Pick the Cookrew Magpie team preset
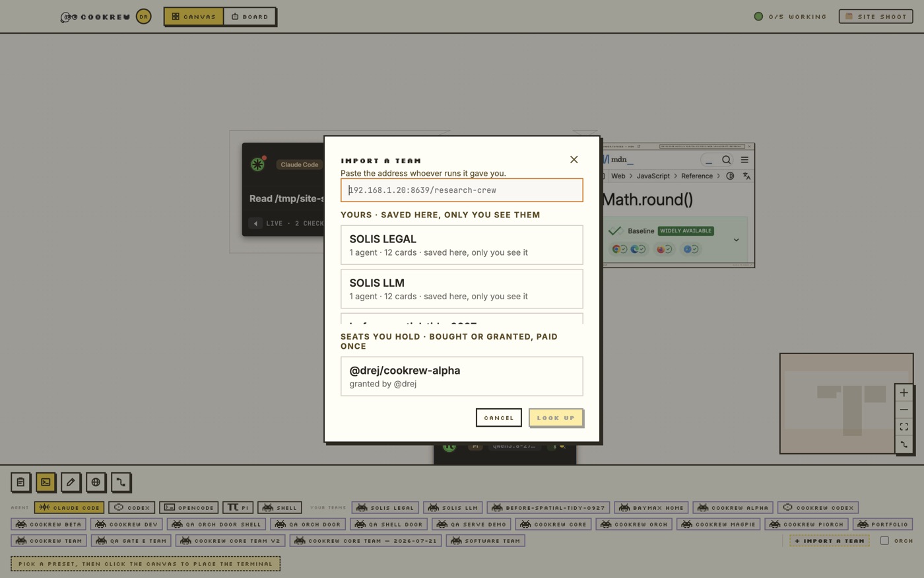The width and height of the screenshot is (924, 578). pos(719,524)
